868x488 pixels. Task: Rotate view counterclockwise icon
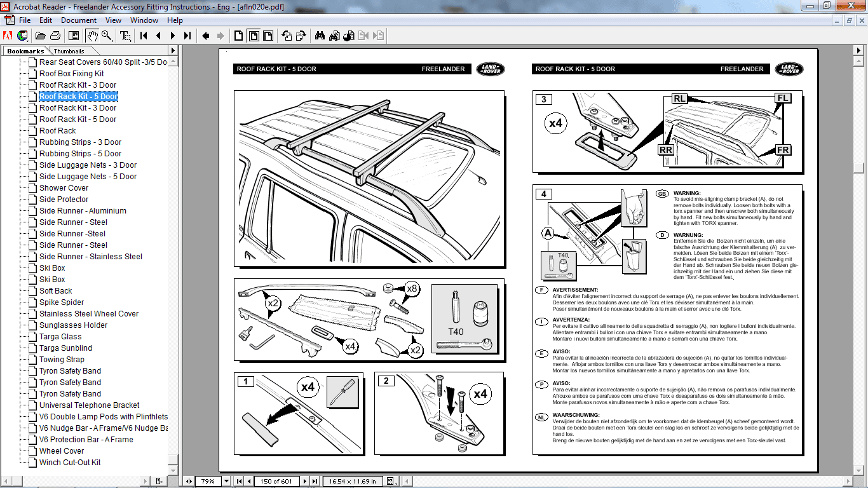(287, 36)
